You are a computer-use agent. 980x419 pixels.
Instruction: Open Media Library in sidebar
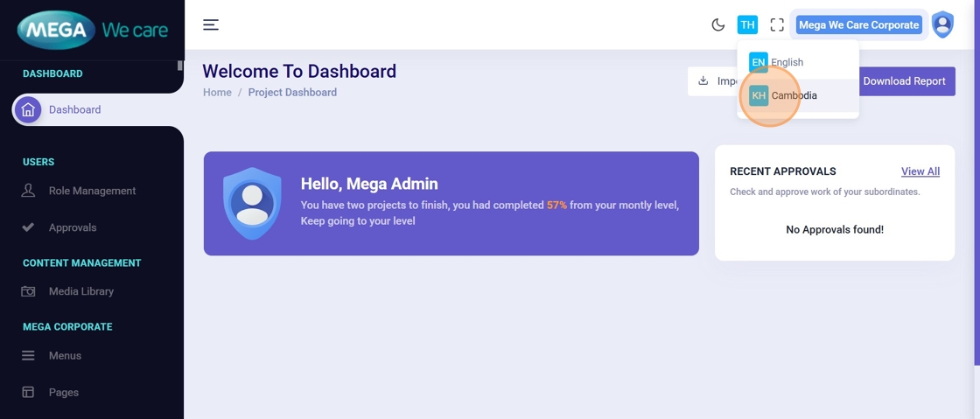click(81, 291)
